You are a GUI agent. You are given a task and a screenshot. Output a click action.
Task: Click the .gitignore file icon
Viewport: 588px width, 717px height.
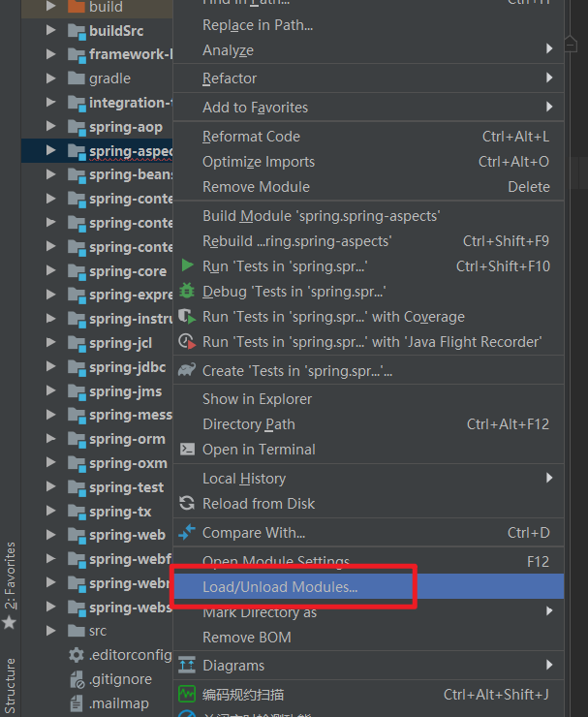(x=77, y=679)
